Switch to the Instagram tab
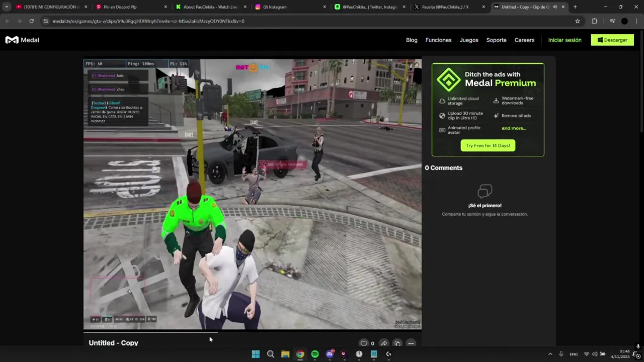This screenshot has width=644, height=362. click(289, 7)
